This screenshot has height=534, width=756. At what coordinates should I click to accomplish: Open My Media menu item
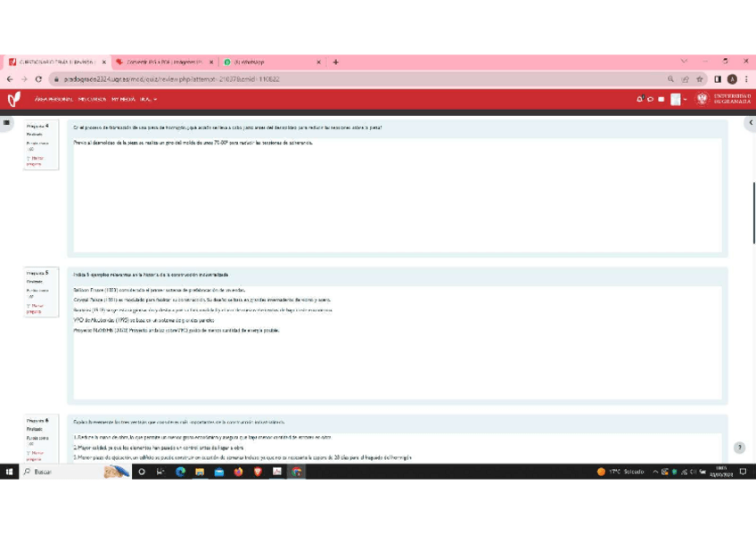123,99
